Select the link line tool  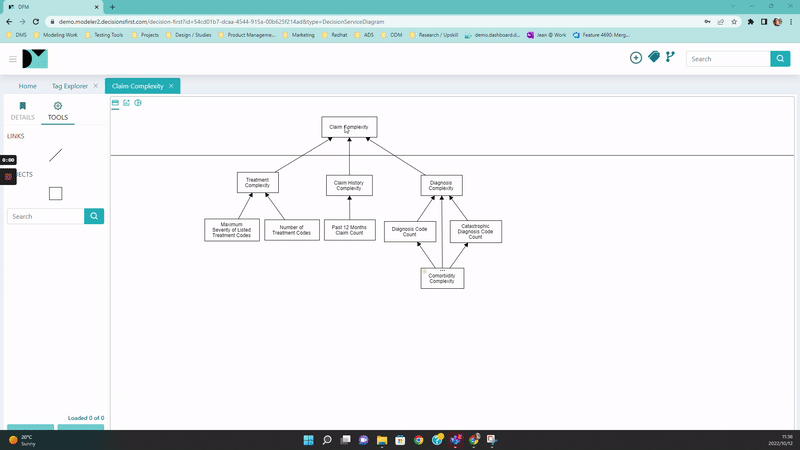56,155
